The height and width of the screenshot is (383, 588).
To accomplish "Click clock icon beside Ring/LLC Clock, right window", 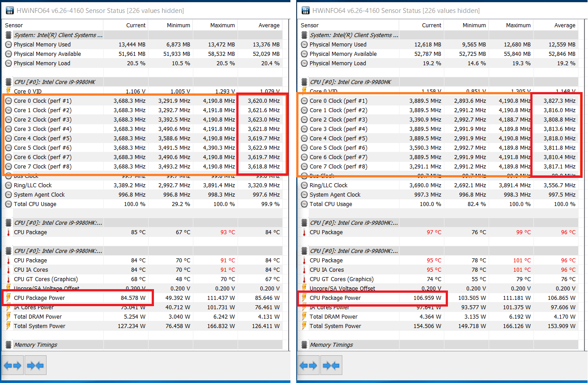I will pos(304,185).
